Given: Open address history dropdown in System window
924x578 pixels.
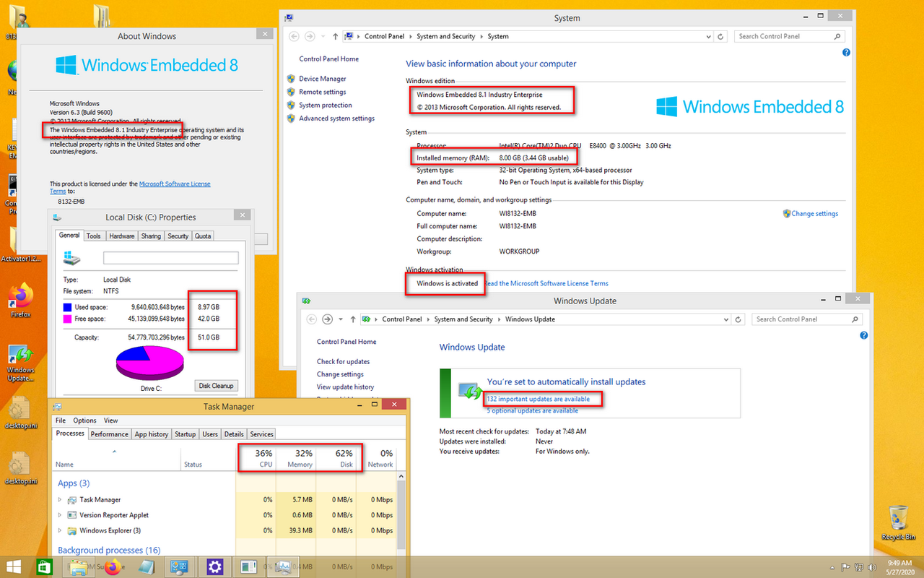Looking at the screenshot, I should pyautogui.click(x=708, y=36).
